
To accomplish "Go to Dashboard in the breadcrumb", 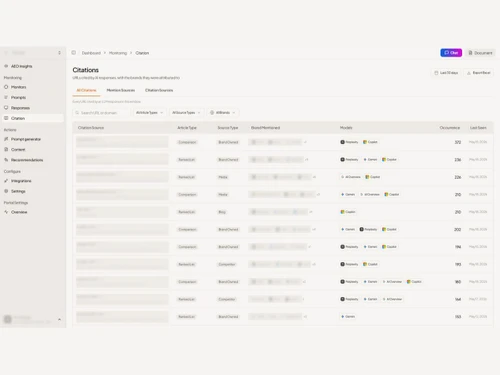I will click(x=91, y=53).
